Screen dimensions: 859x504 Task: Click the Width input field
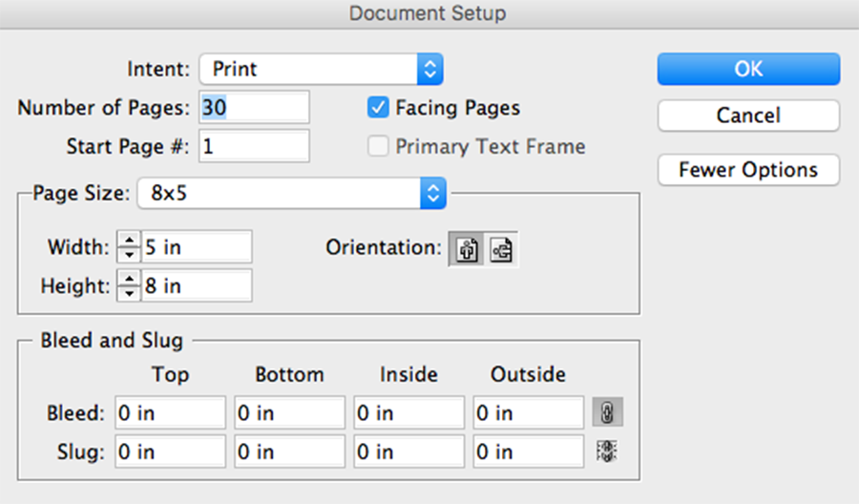point(197,247)
